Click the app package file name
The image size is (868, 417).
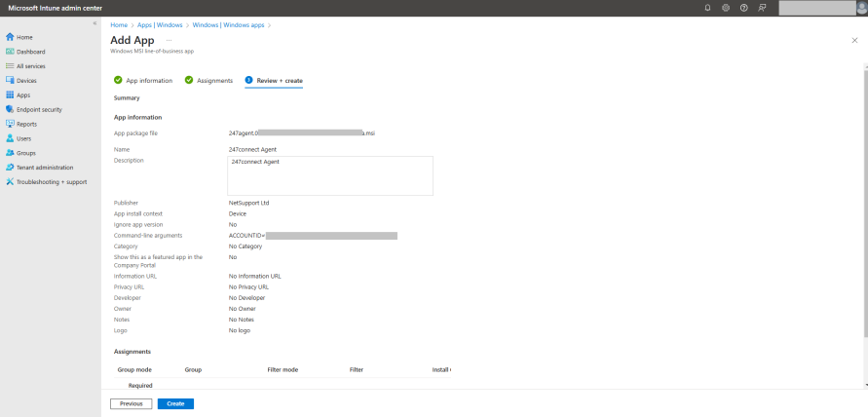(x=302, y=133)
